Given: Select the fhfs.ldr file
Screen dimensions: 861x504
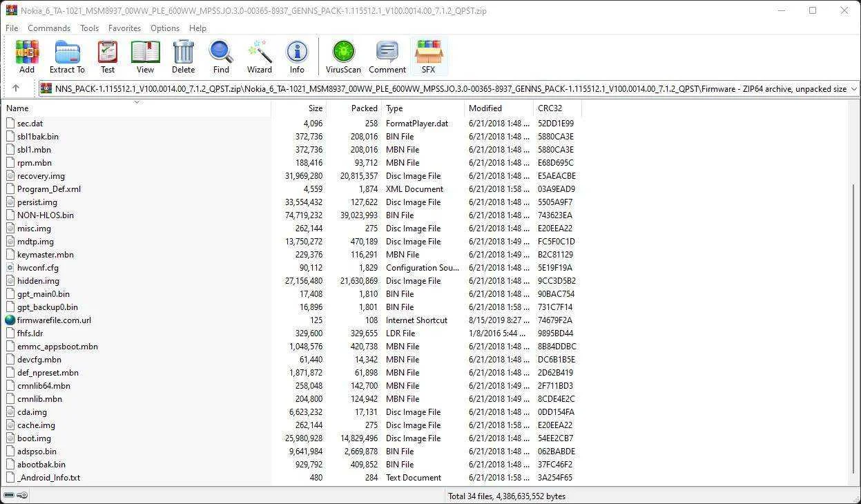Looking at the screenshot, I should pyautogui.click(x=30, y=333).
